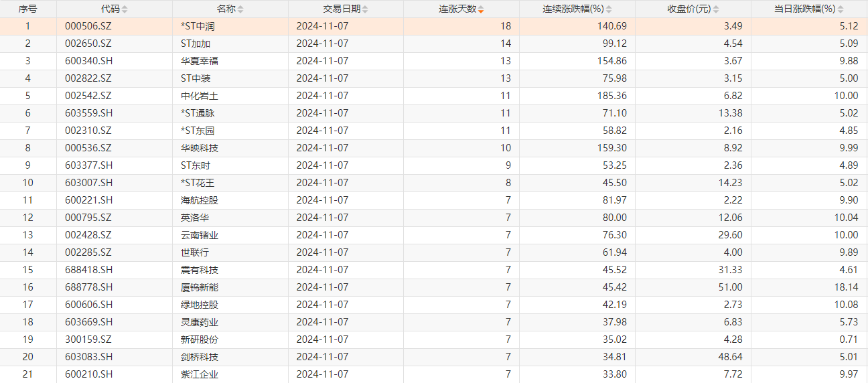Click 连续涨跌幅 value 159.30
Image resolution: width=868 pixels, height=383 pixels.
coord(613,148)
